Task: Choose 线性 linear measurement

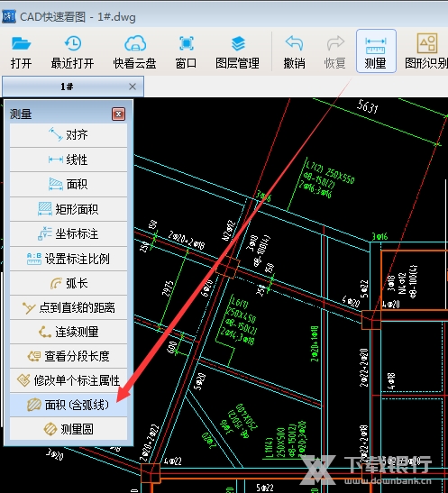Action: pyautogui.click(x=69, y=160)
